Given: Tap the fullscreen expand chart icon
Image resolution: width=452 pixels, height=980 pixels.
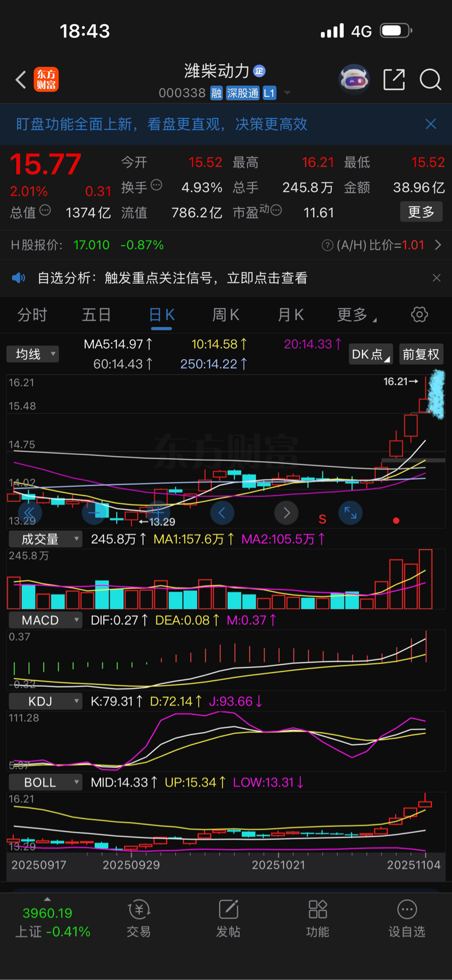Looking at the screenshot, I should tap(350, 513).
